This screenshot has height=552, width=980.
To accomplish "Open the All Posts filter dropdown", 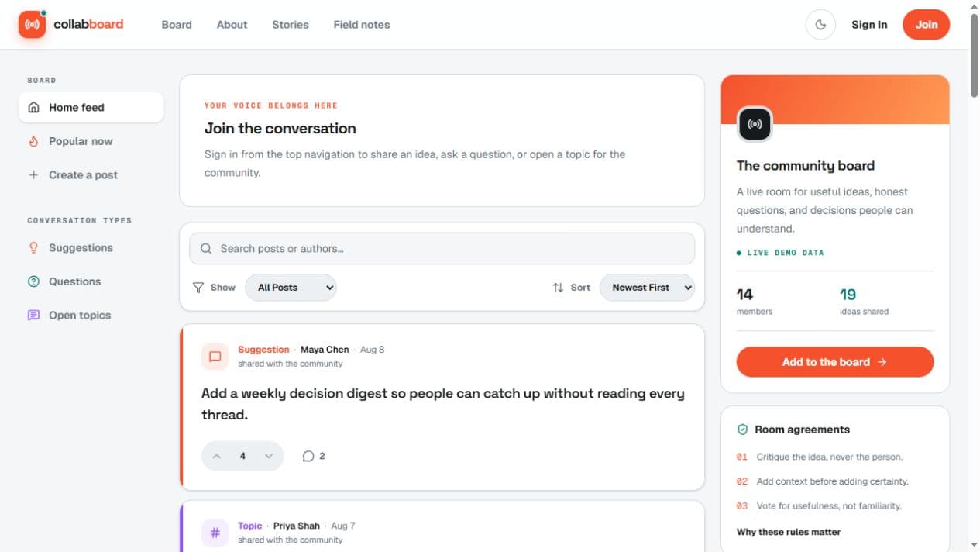I will pyautogui.click(x=291, y=288).
